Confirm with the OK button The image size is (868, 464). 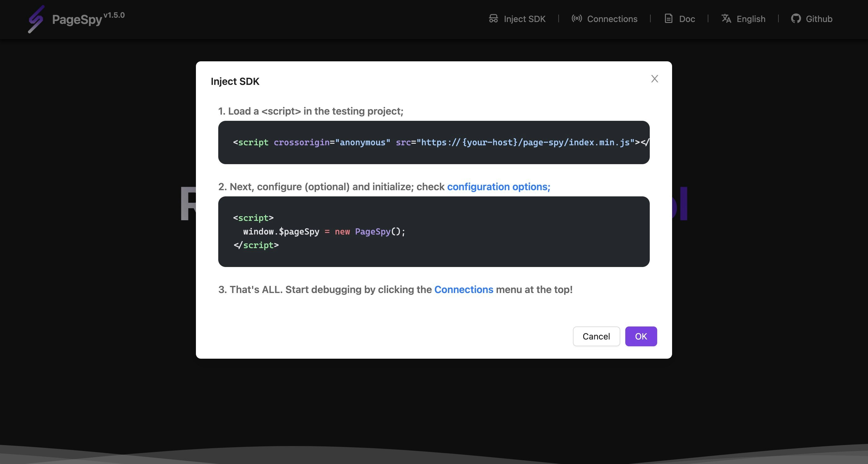tap(641, 336)
